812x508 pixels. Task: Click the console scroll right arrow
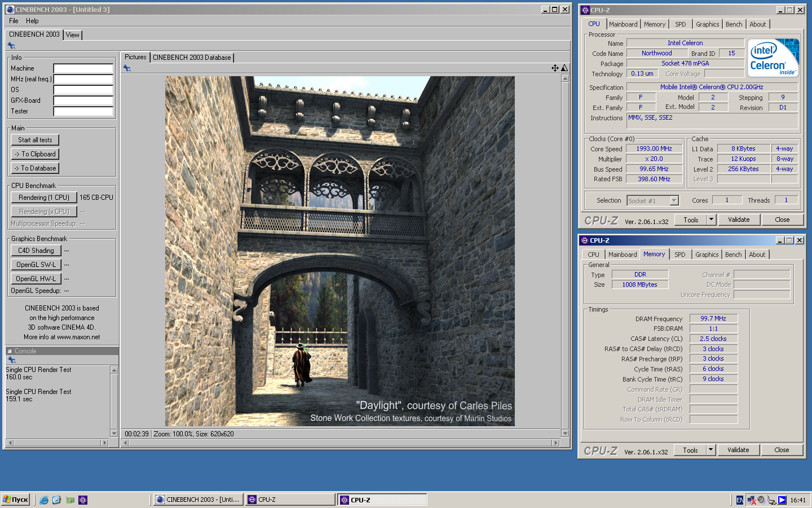104,443
